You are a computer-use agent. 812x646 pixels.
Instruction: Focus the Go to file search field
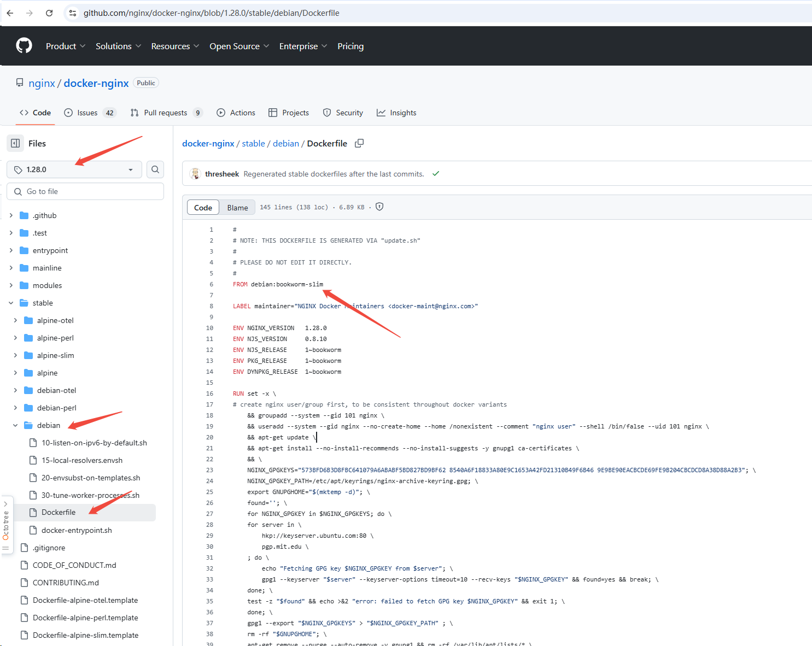pos(85,191)
